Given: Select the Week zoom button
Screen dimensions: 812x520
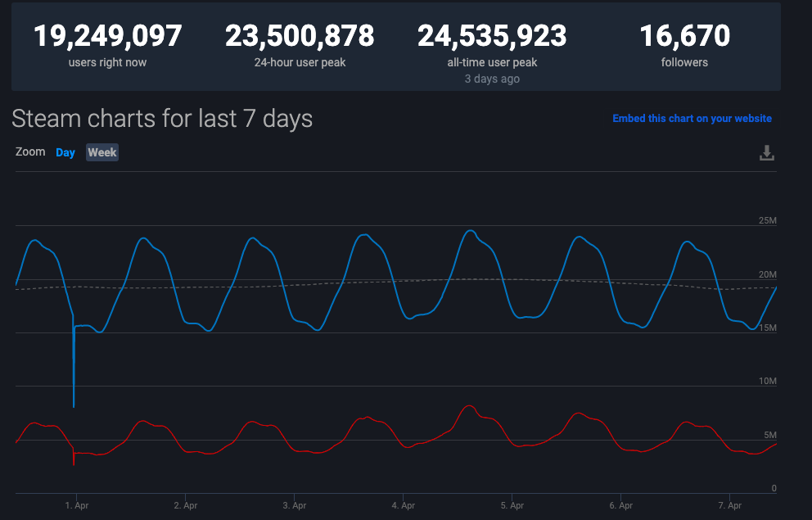Looking at the screenshot, I should click(x=102, y=152).
